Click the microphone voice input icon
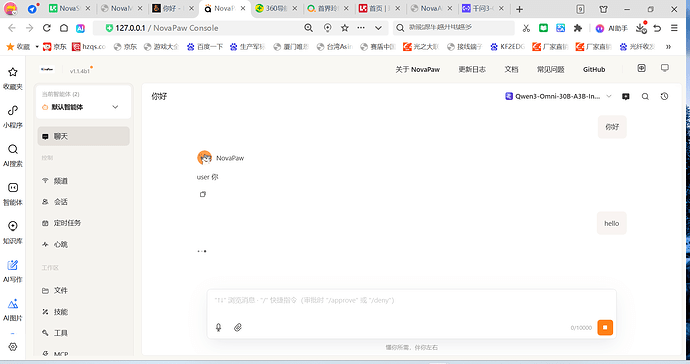The image size is (690, 364). tap(218, 327)
